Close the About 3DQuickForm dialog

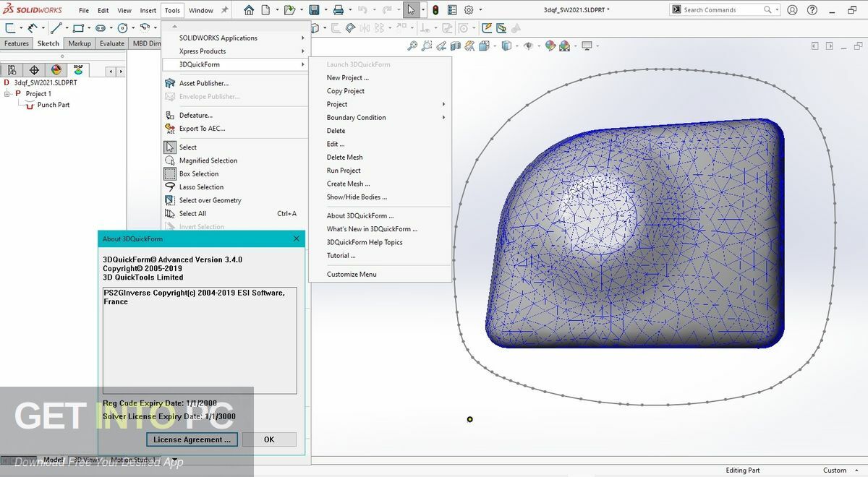click(x=297, y=239)
